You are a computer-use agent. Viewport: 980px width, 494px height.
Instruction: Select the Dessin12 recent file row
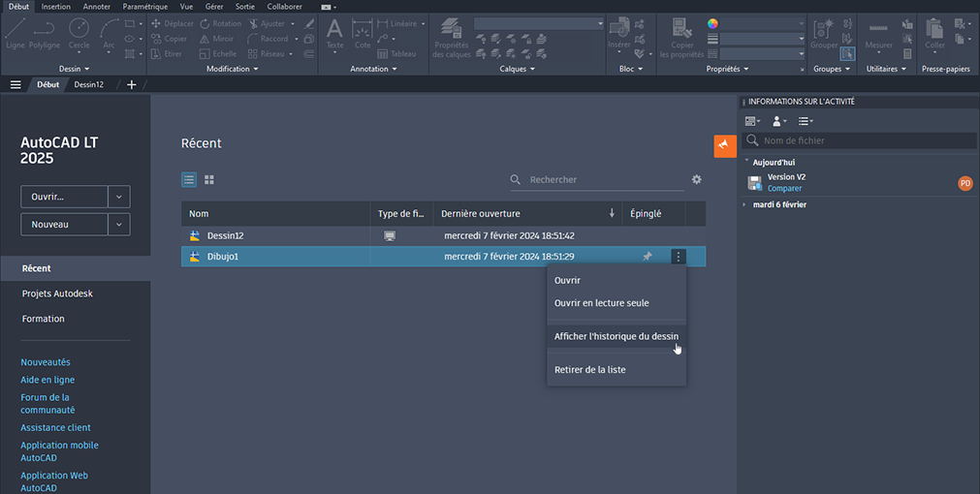(x=443, y=236)
